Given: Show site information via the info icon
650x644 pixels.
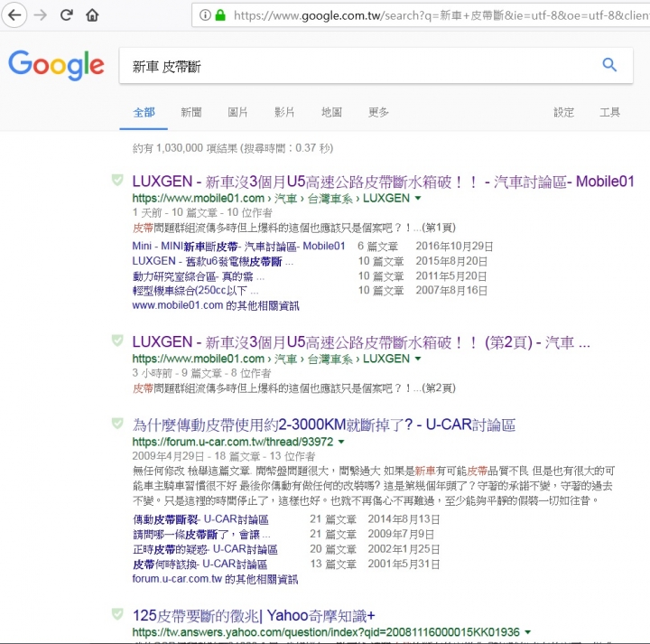Looking at the screenshot, I should (205, 15).
